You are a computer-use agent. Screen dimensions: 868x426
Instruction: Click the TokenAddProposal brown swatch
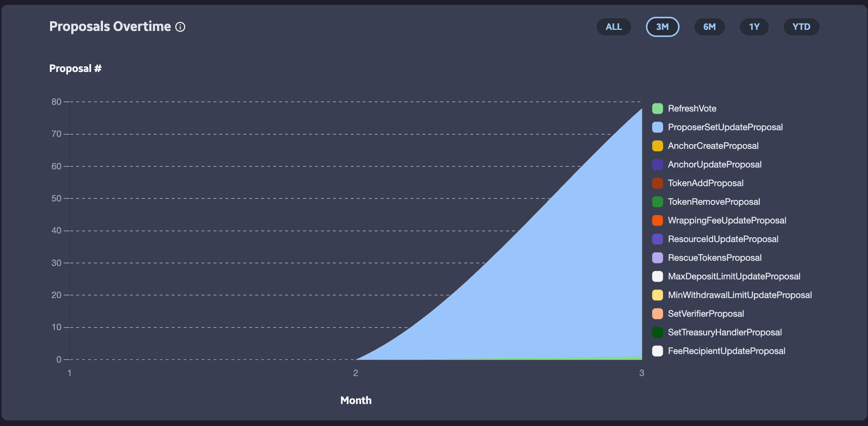pyautogui.click(x=658, y=183)
